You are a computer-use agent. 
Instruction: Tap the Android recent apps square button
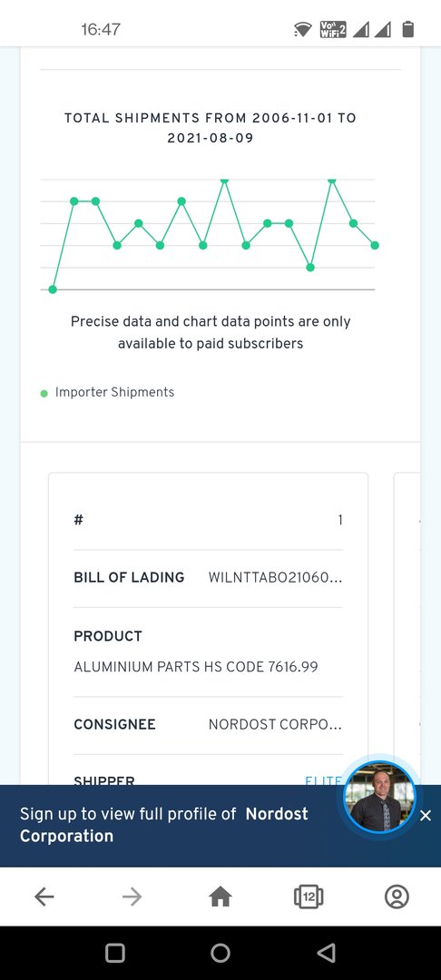click(115, 953)
